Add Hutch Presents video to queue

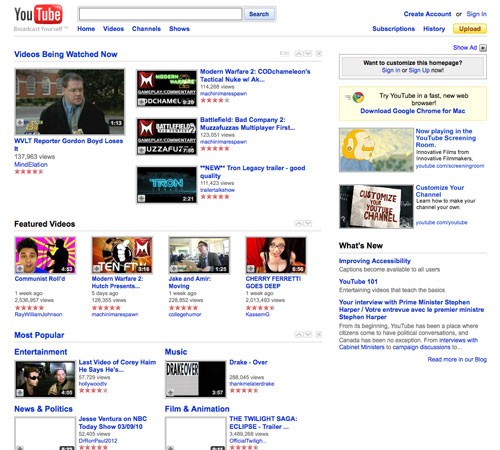(97, 269)
